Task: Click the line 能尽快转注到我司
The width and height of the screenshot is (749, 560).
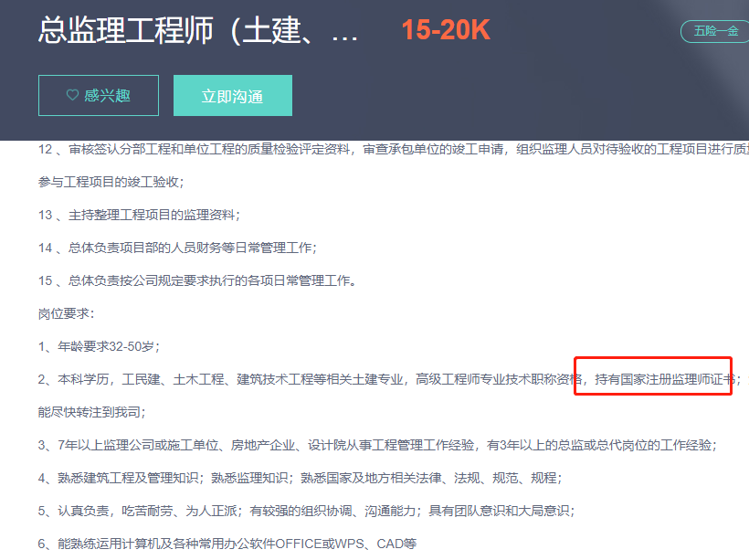Action: (x=91, y=412)
